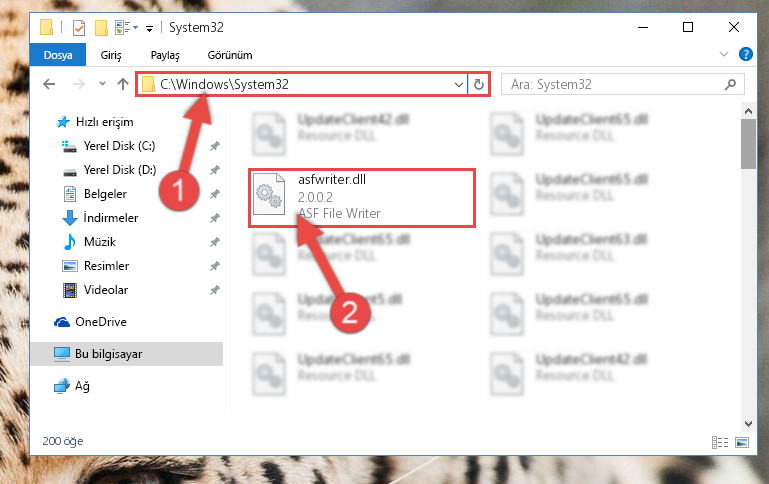Click the vertical scrollbar down arrow
This screenshot has width=769, height=484.
(x=748, y=424)
